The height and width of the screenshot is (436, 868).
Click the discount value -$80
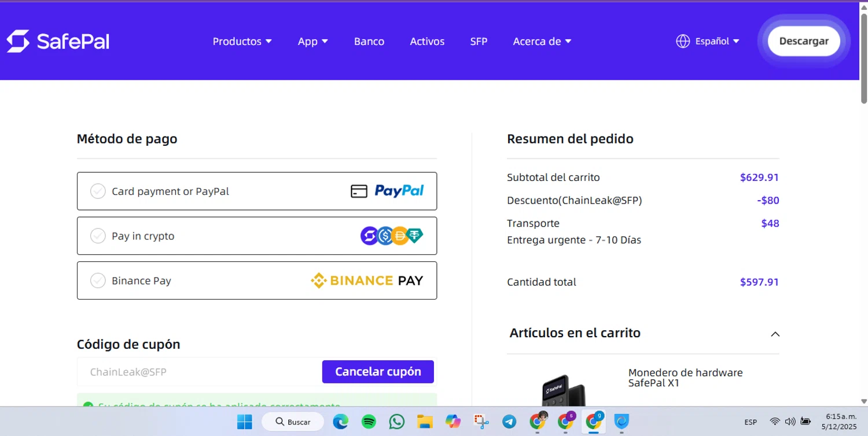(768, 201)
